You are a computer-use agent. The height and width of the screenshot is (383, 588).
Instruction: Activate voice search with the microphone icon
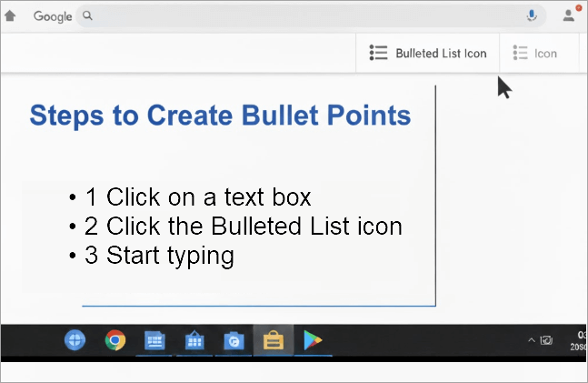pos(532,15)
